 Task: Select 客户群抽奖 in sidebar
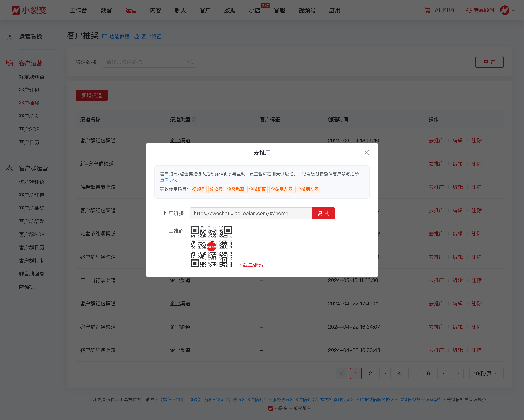[x=32, y=208]
